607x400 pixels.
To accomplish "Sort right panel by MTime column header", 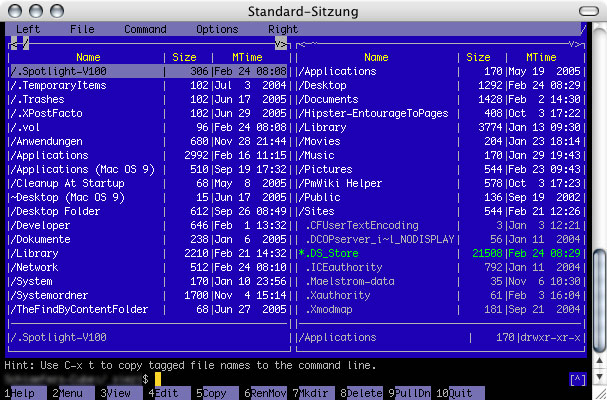I will [541, 58].
